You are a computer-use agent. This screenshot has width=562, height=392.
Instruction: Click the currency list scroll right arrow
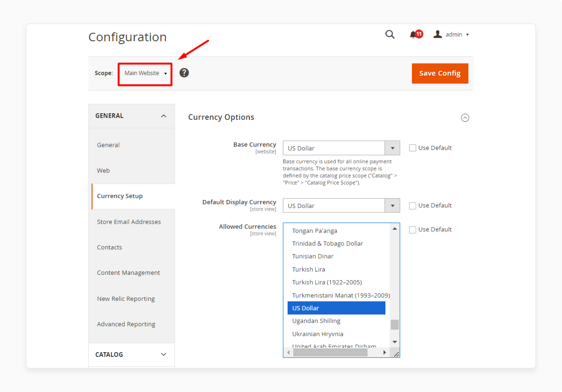[384, 352]
